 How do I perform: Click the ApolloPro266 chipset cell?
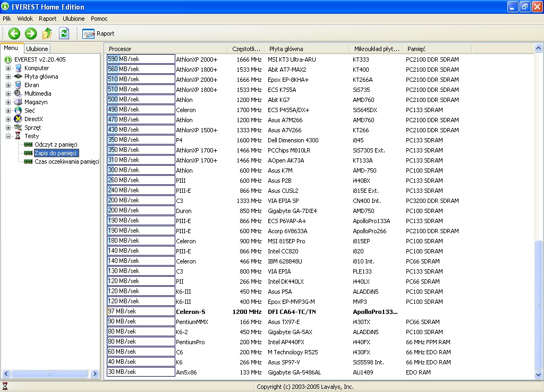click(370, 231)
